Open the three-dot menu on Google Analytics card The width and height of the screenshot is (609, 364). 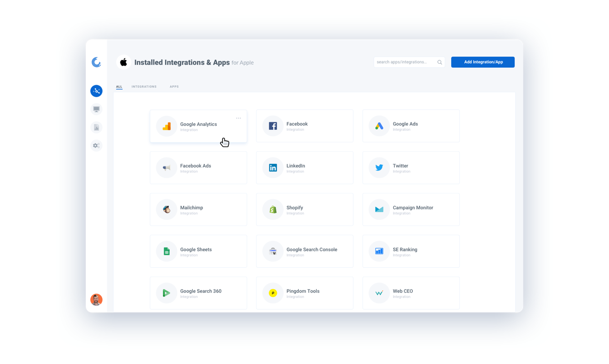[x=238, y=118]
